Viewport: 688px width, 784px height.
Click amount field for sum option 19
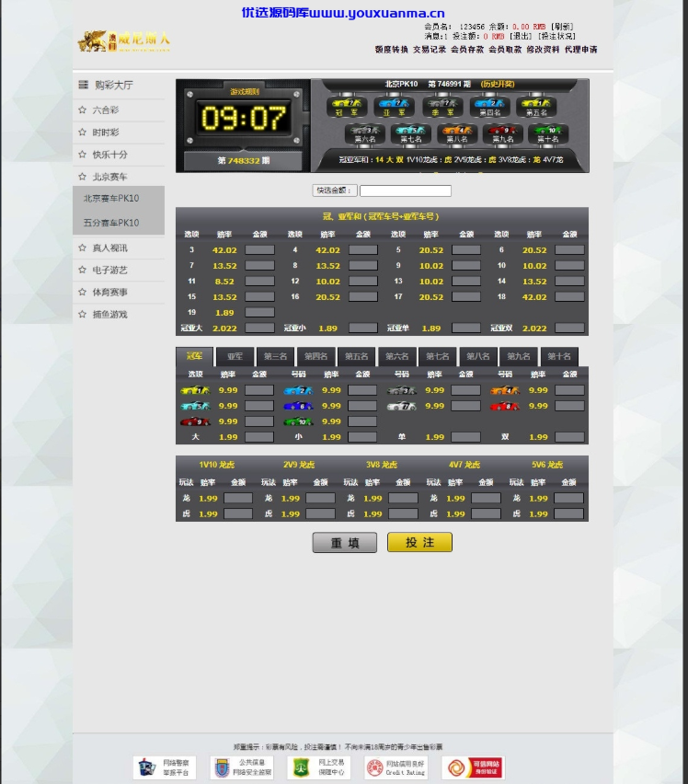point(259,313)
